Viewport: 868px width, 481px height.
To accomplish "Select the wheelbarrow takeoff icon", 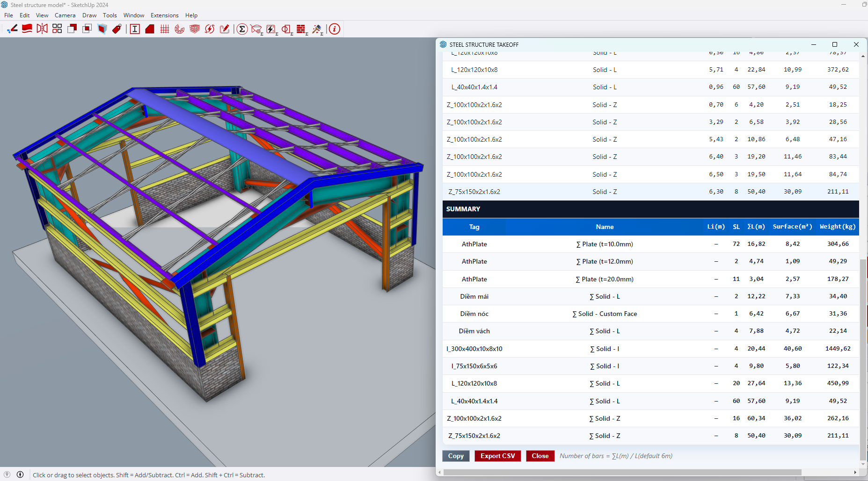I will point(256,29).
